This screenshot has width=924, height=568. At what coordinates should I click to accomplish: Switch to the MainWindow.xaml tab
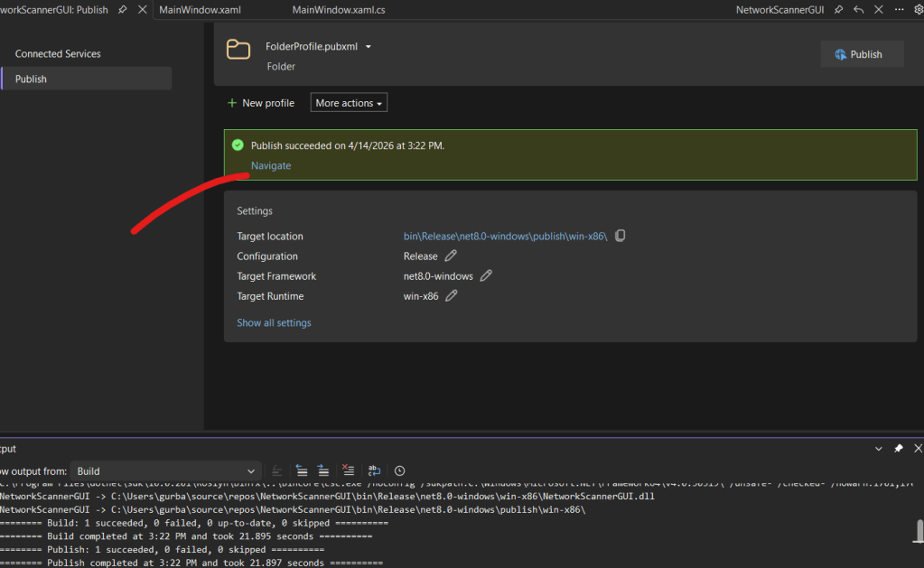[x=200, y=10]
